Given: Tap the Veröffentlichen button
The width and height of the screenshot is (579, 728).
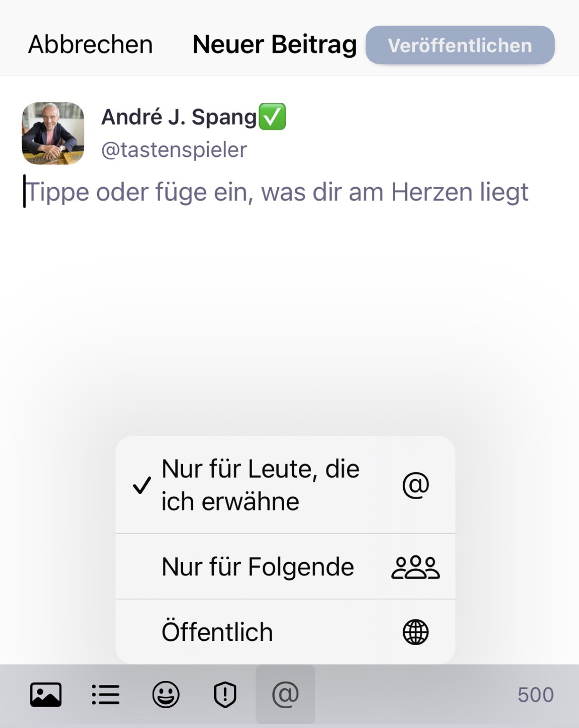Looking at the screenshot, I should (x=460, y=45).
